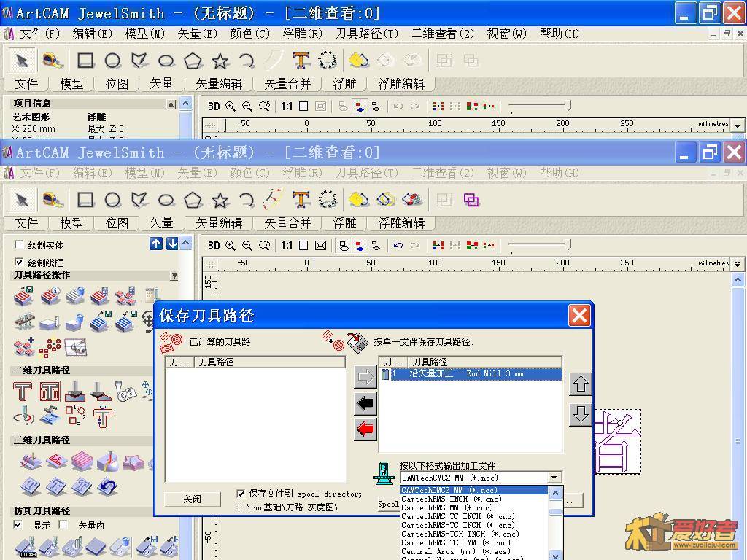The width and height of the screenshot is (747, 560).
Task: Select the ellipse tool in the back window
Action: click(166, 61)
